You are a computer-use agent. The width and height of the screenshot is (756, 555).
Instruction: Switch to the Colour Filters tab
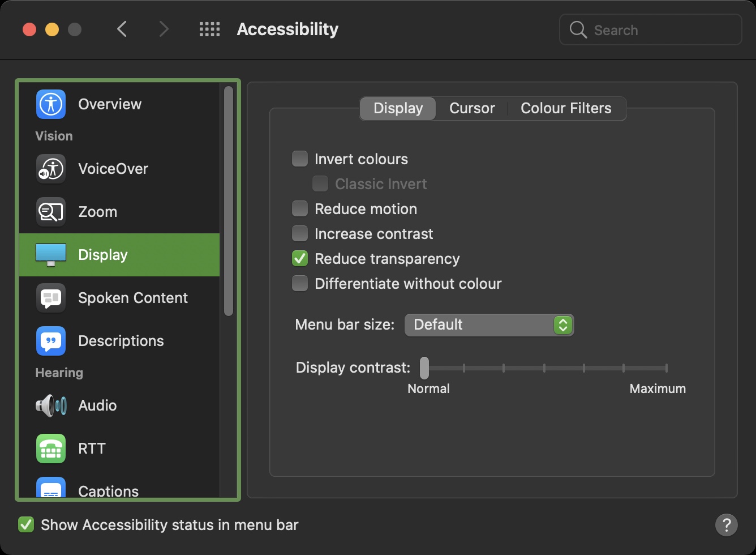[x=566, y=108]
